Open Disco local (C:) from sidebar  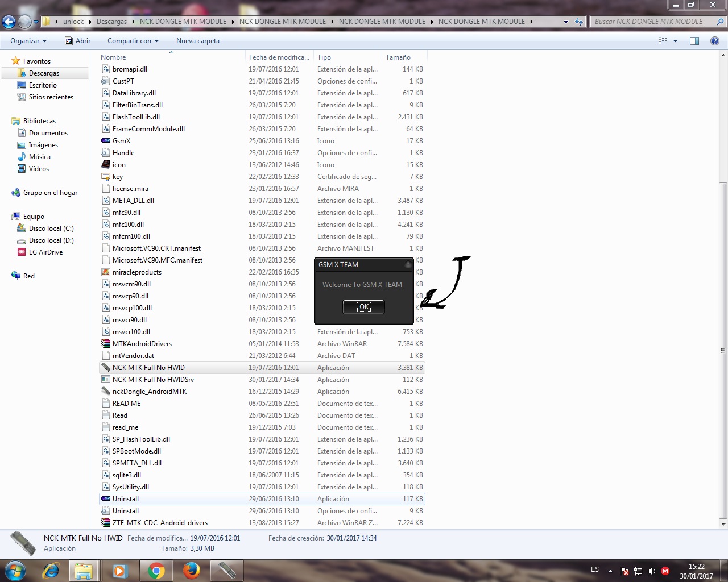tap(51, 228)
